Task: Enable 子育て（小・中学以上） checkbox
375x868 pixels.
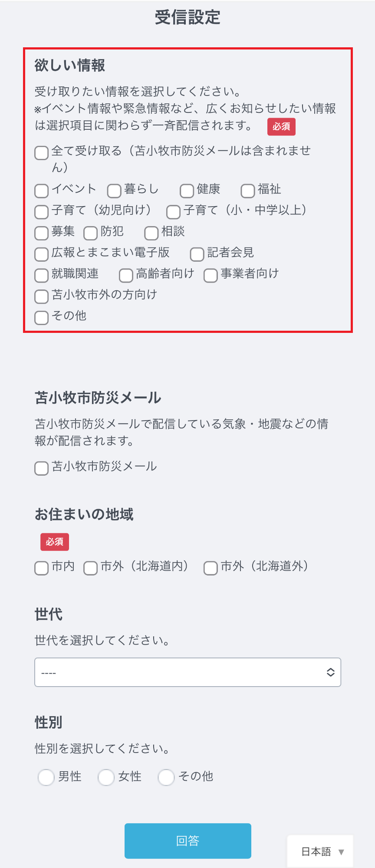Action: point(173,212)
